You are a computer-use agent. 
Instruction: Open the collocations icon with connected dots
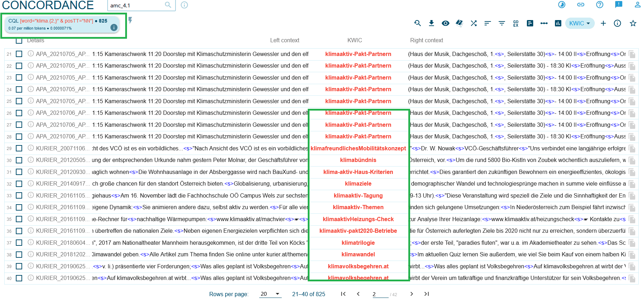tap(544, 23)
